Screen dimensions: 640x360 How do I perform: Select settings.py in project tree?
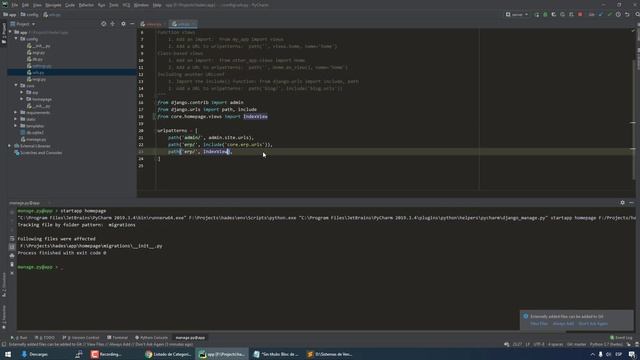(39, 66)
